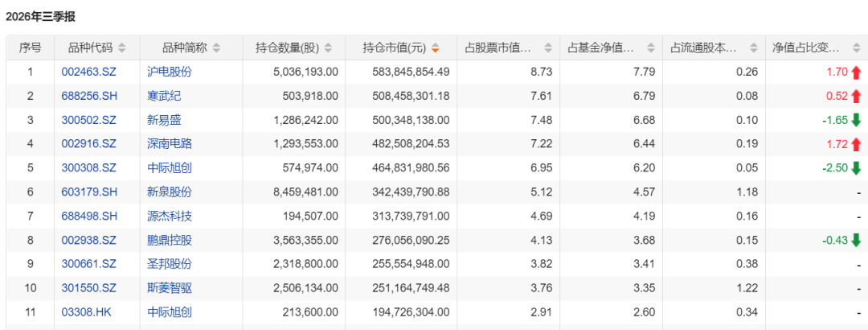
Task: Click sort arrows beside 持仓数量(股)
Action: 328,48
